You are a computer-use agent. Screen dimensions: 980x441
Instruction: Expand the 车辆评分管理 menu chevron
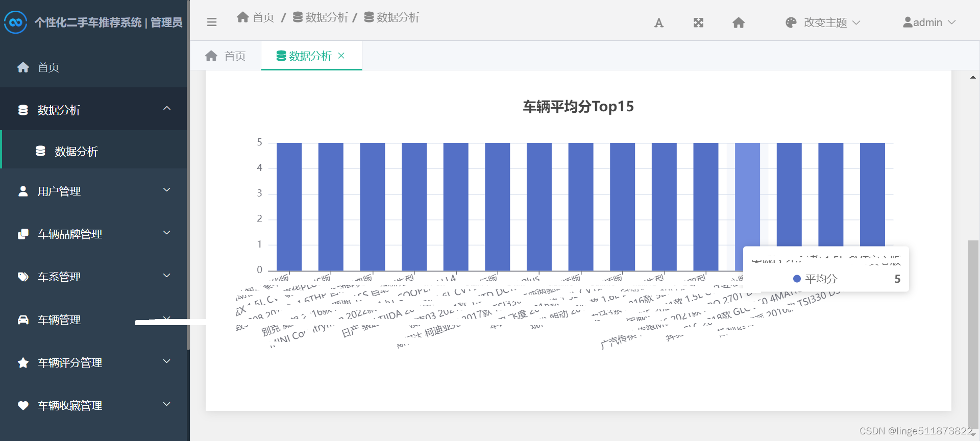click(167, 361)
